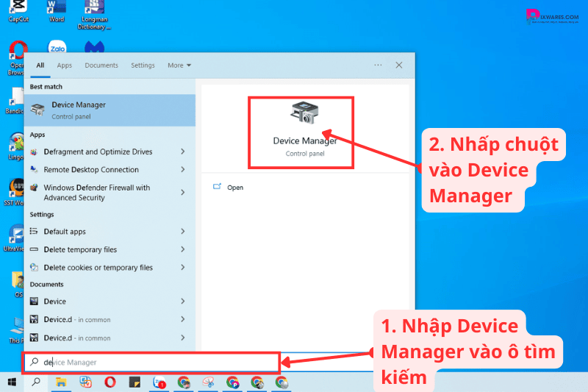The width and height of the screenshot is (588, 392).
Task: Open File Explorer in the taskbar
Action: (x=62, y=382)
